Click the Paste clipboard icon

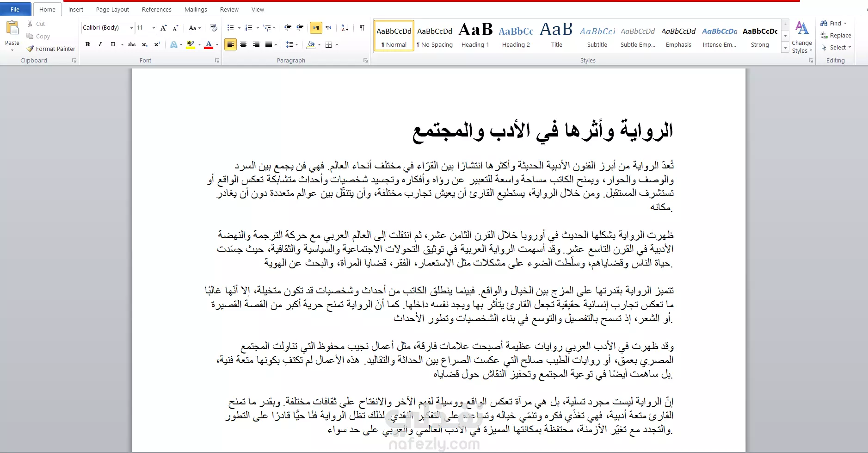tap(12, 28)
